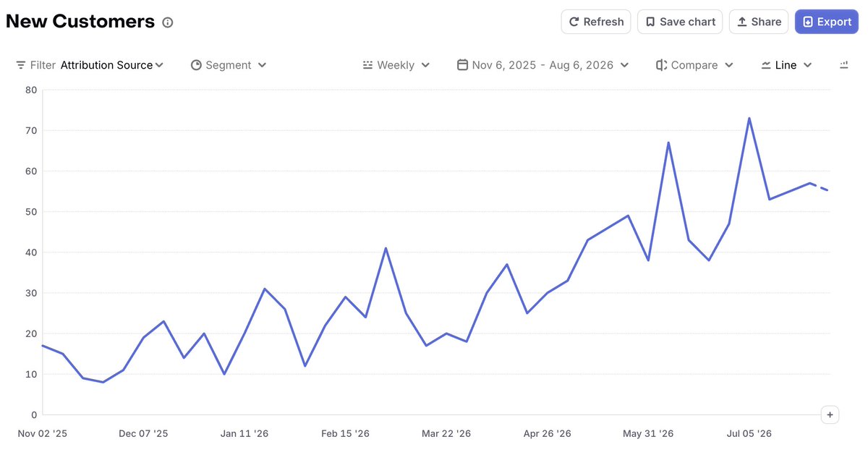Click the 0 value on the y-axis
Screen dimensions: 868x455
coord(33,415)
